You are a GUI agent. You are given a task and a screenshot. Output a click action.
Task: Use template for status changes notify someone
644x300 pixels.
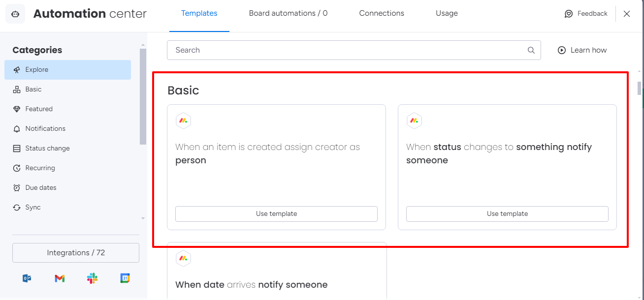(x=507, y=214)
